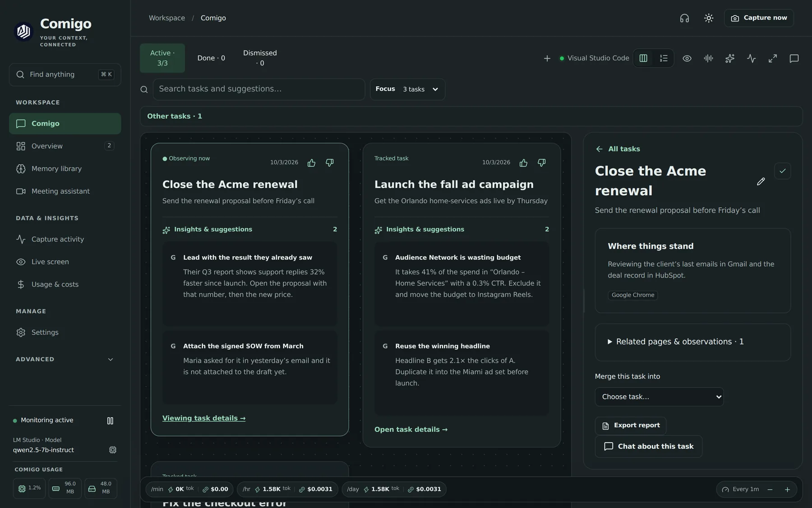812x508 pixels.
Task: Open the Dismissed tab
Action: pyautogui.click(x=260, y=58)
